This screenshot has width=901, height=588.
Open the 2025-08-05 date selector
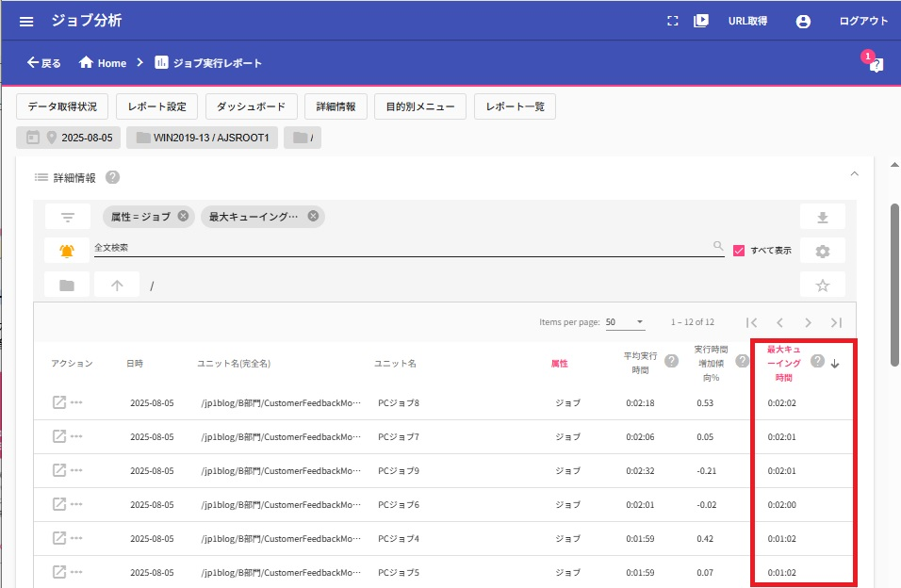(x=69, y=138)
